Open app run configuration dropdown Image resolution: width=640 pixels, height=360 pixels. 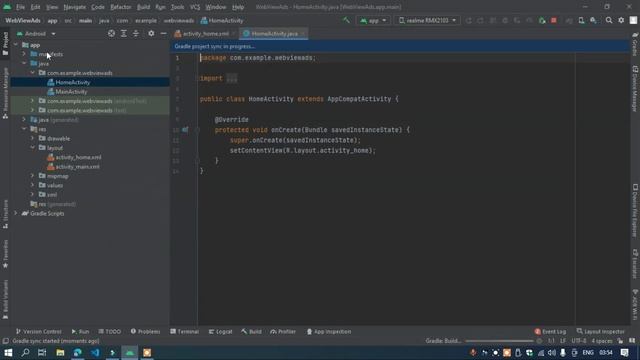[x=373, y=20]
